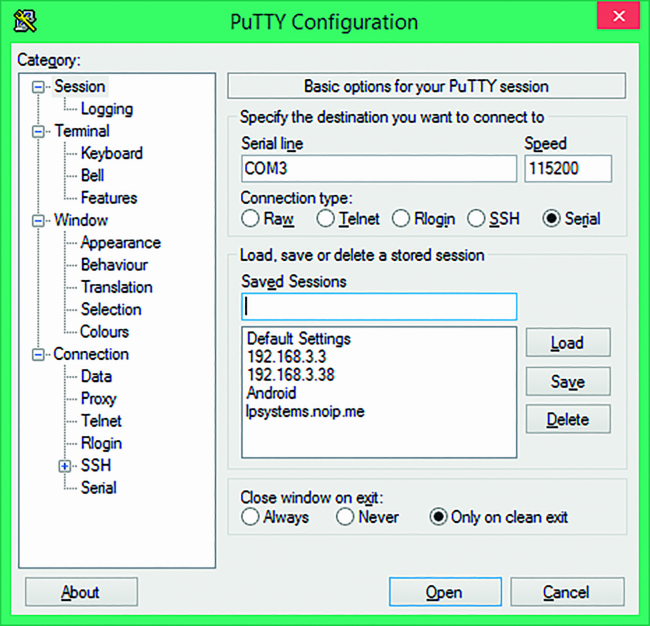
Task: Open the Data settings category
Action: [96, 376]
